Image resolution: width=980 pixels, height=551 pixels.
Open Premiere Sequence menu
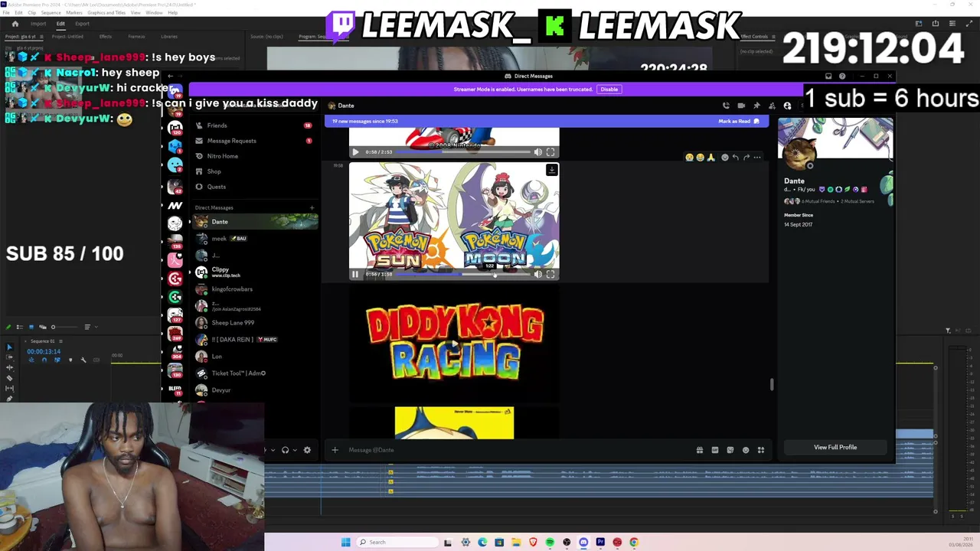click(51, 13)
